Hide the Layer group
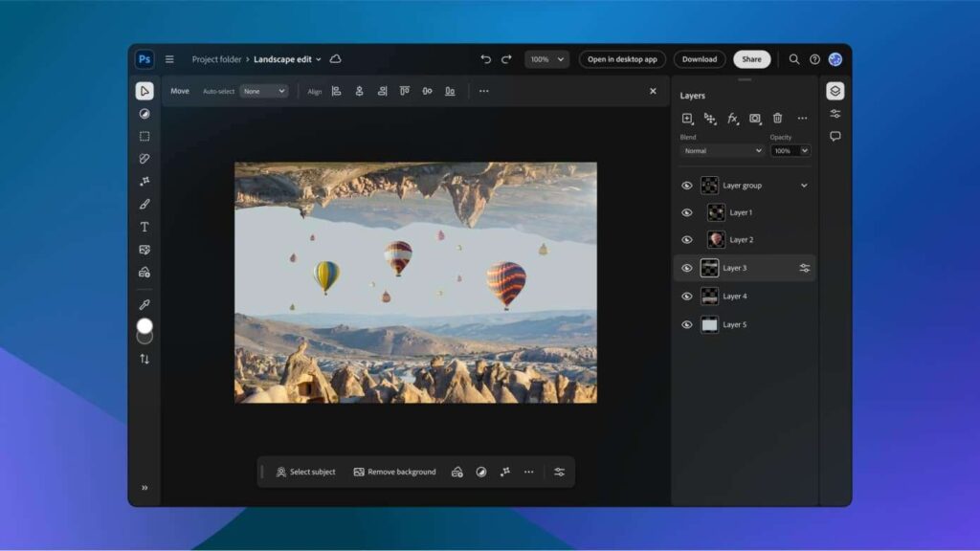The width and height of the screenshot is (980, 551). 686,185
